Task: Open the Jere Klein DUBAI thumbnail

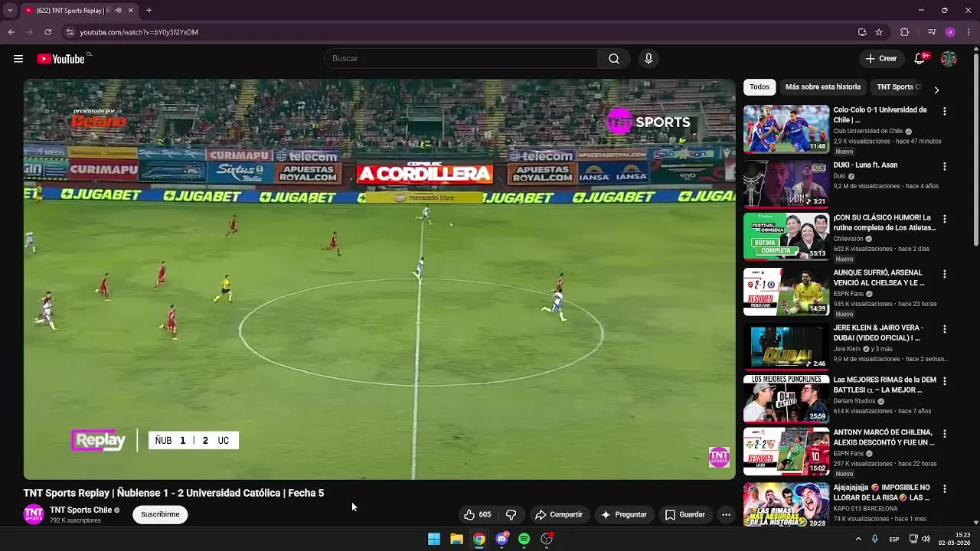Action: pos(786,347)
